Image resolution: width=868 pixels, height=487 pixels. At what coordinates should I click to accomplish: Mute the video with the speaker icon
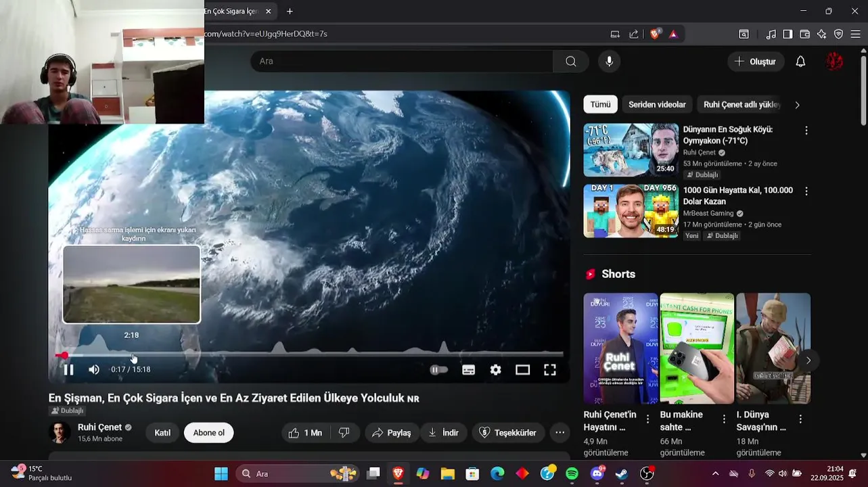coord(94,369)
